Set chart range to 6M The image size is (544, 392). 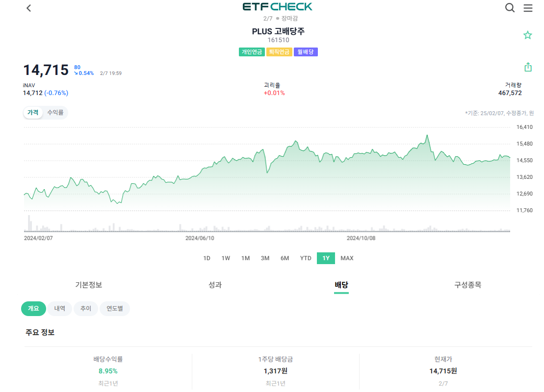285,258
